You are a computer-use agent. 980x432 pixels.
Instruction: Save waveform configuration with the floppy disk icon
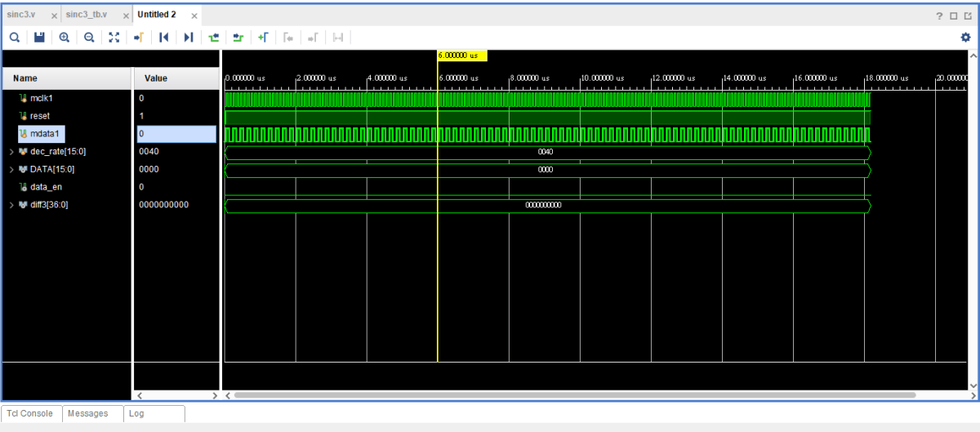point(39,37)
